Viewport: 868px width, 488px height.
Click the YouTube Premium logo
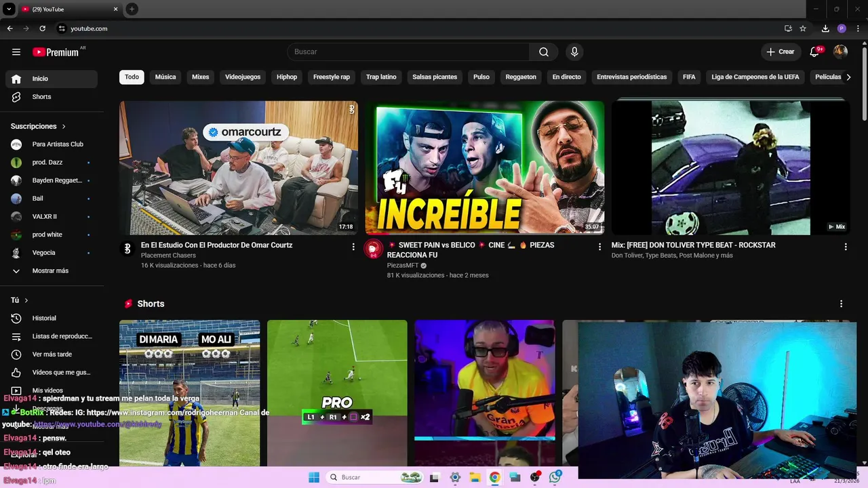(x=56, y=52)
